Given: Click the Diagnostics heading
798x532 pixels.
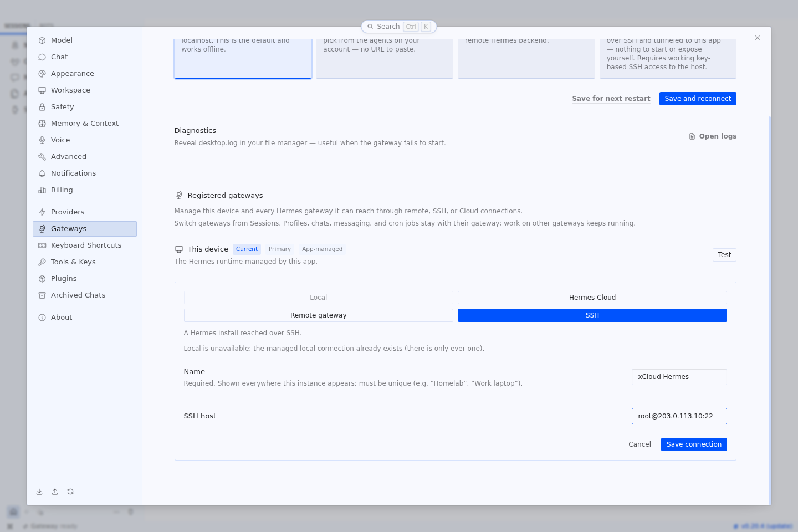Looking at the screenshot, I should [195, 131].
